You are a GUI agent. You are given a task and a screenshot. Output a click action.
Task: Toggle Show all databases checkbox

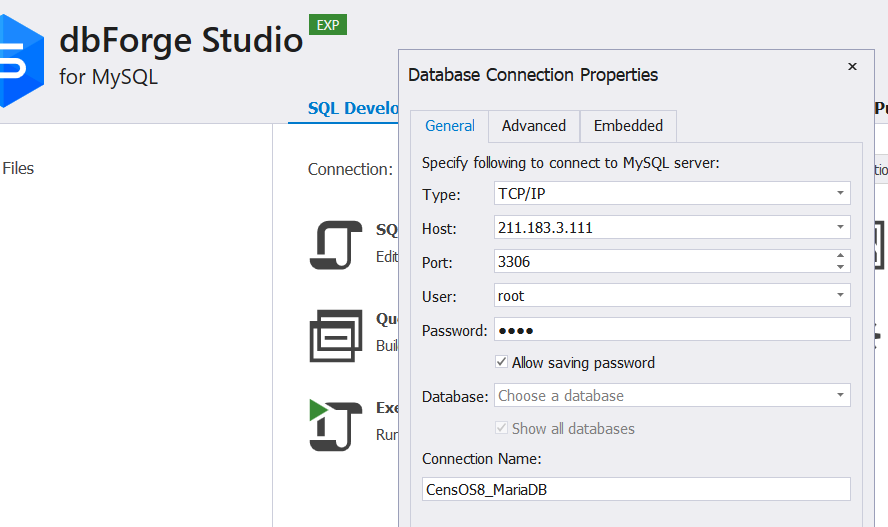pos(501,427)
